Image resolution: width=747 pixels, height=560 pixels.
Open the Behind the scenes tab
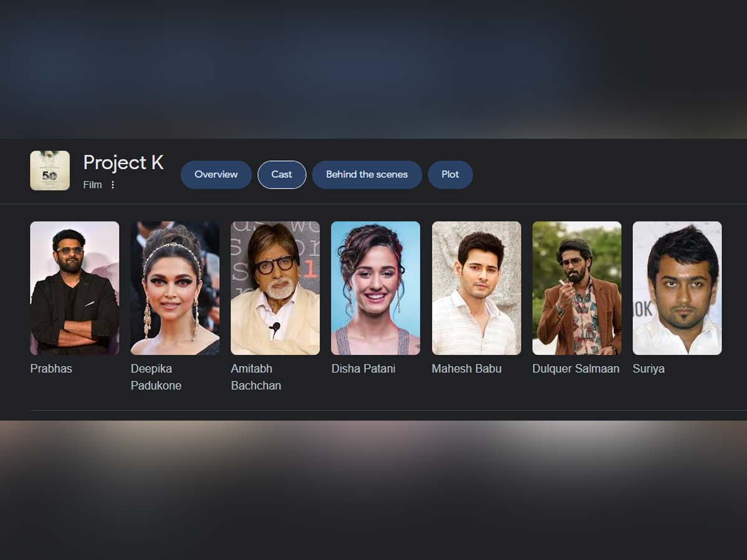click(x=367, y=175)
